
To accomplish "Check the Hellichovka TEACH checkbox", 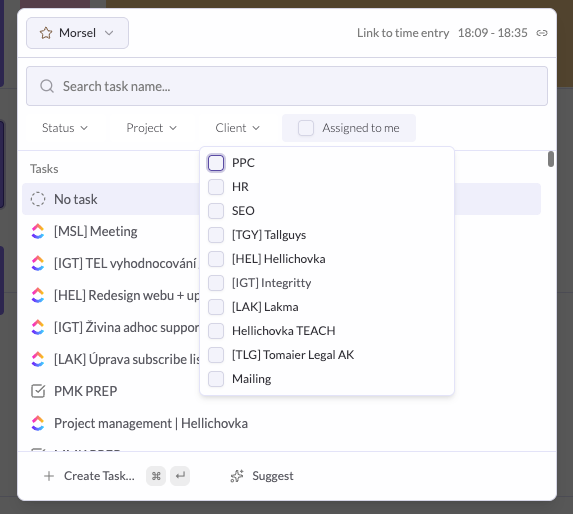I will 216,331.
